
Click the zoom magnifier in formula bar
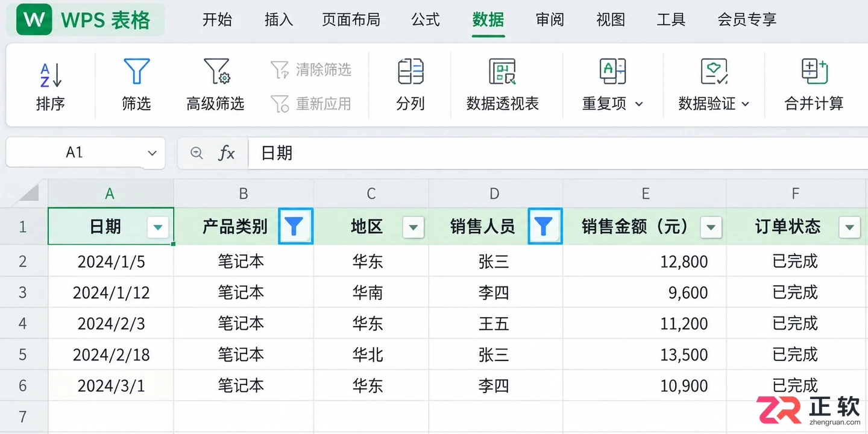pyautogui.click(x=197, y=153)
